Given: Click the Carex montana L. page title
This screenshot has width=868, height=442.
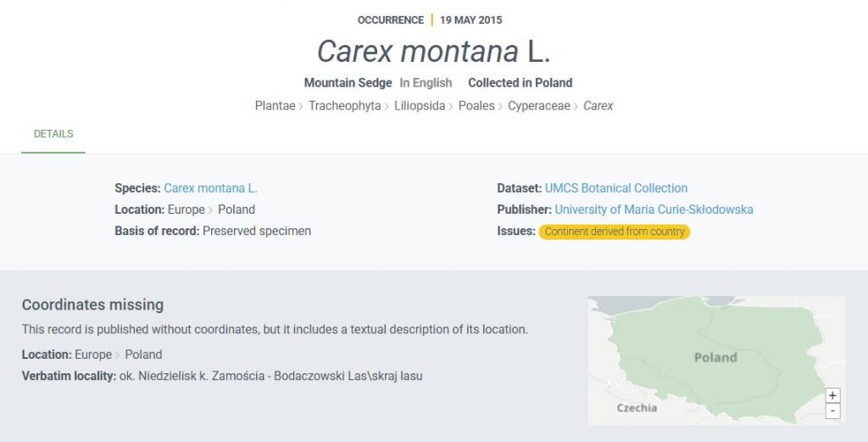Looking at the screenshot, I should click(434, 51).
